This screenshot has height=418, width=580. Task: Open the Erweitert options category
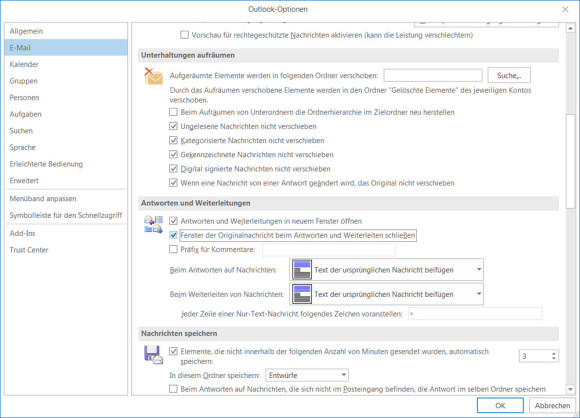click(x=66, y=181)
